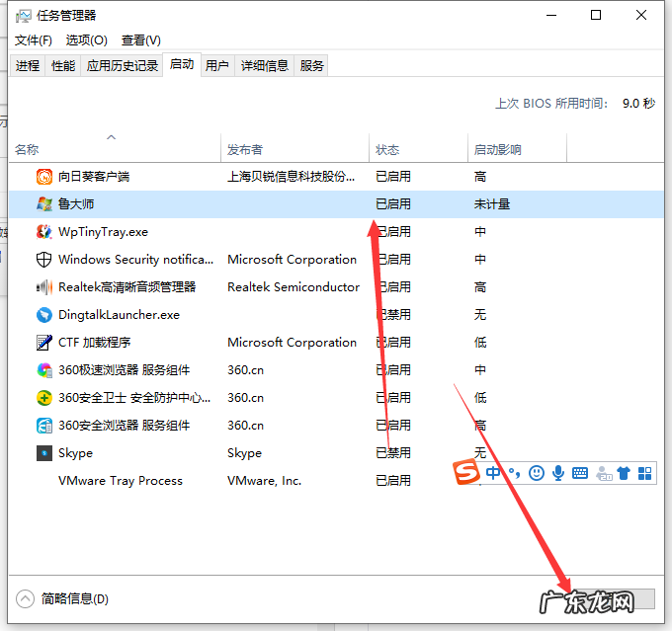Screen dimensions: 672x631
Task: Click 已禁用 status in Skype row
Action: coord(393,453)
